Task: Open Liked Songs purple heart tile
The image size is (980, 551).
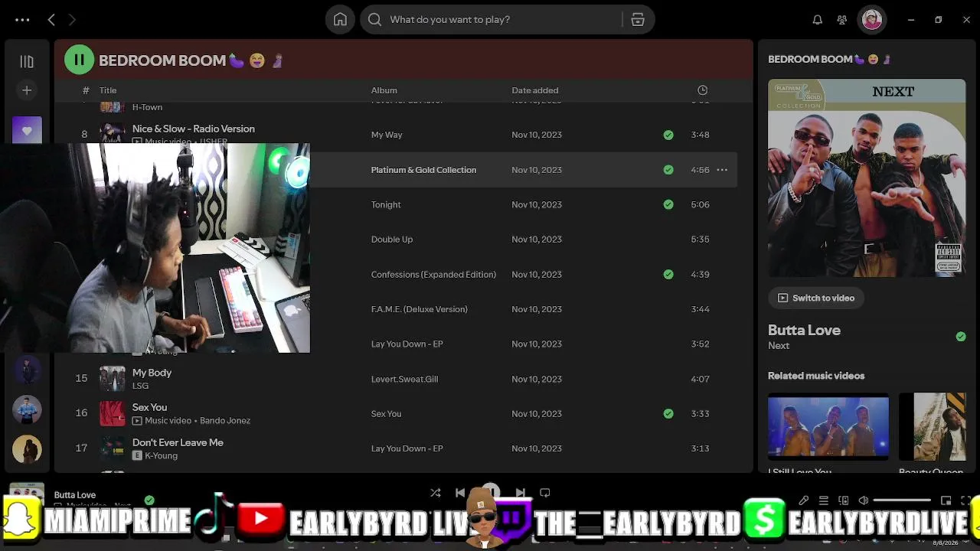Action: (27, 130)
